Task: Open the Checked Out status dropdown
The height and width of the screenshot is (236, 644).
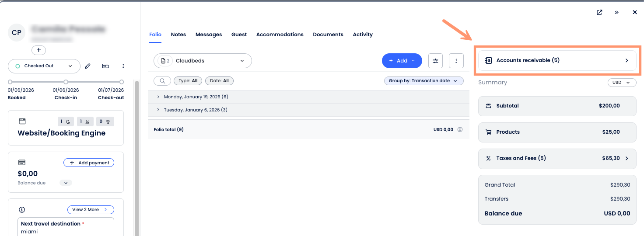Action: pyautogui.click(x=44, y=66)
